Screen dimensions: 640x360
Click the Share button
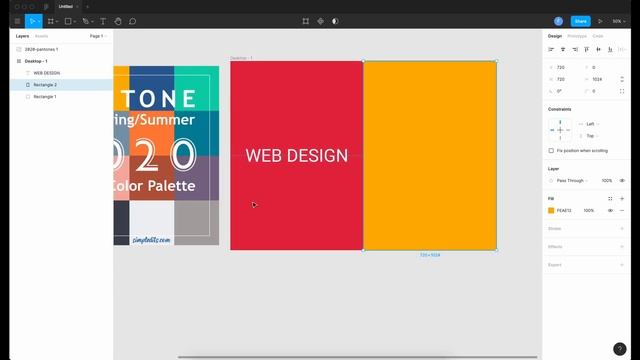[x=580, y=21]
